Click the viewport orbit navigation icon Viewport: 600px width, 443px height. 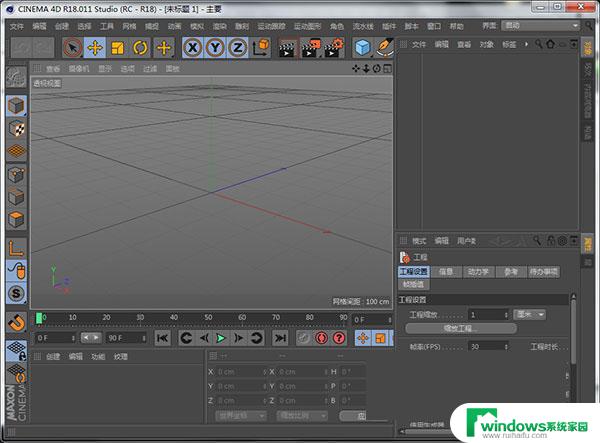377,68
